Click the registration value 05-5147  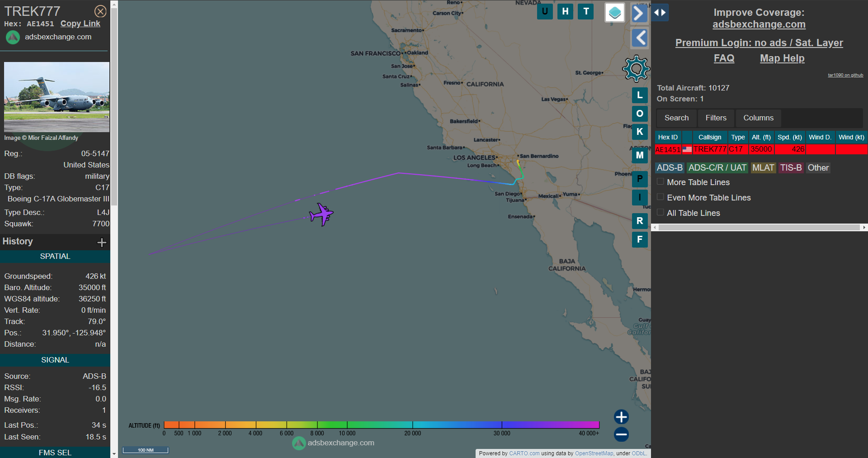(95, 154)
